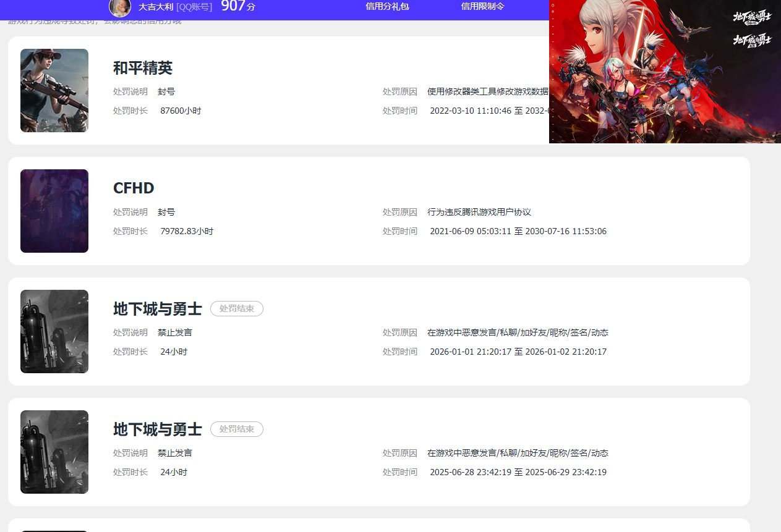This screenshot has height=532, width=781.
Task: Click 使用修改器类工具修改游戏数据 reason text
Action: coord(488,91)
